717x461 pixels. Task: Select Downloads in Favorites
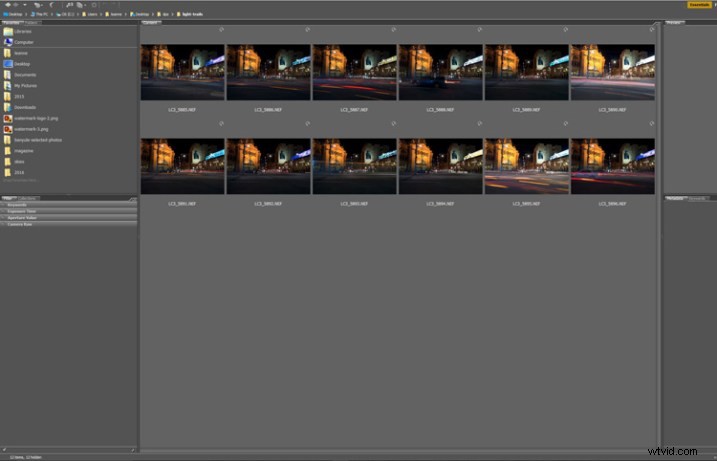19,107
